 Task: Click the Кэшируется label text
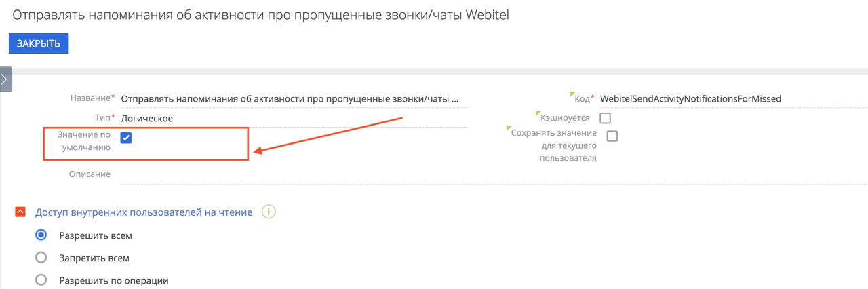(x=566, y=118)
